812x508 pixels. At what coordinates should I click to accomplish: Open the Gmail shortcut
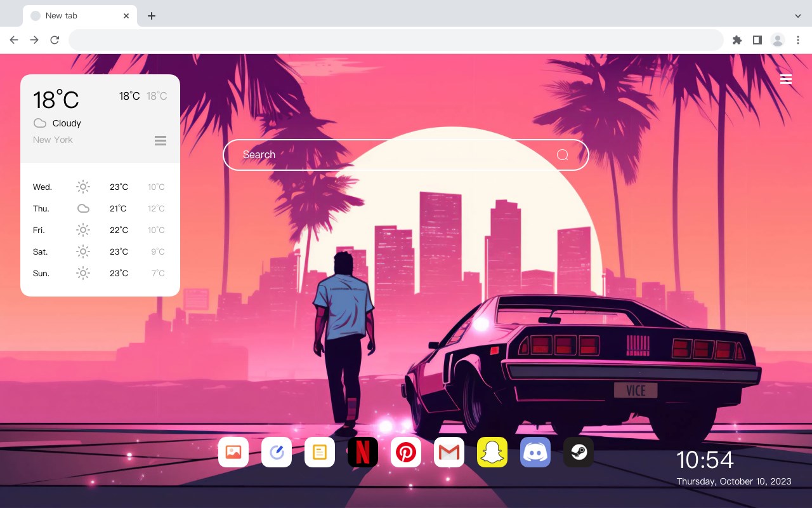[449, 452]
